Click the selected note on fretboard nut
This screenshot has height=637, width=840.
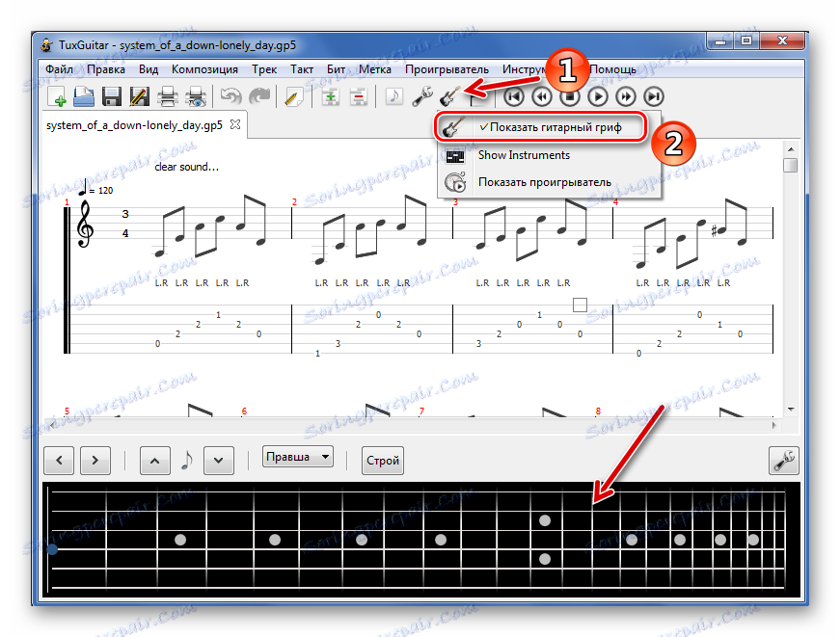coord(52,549)
